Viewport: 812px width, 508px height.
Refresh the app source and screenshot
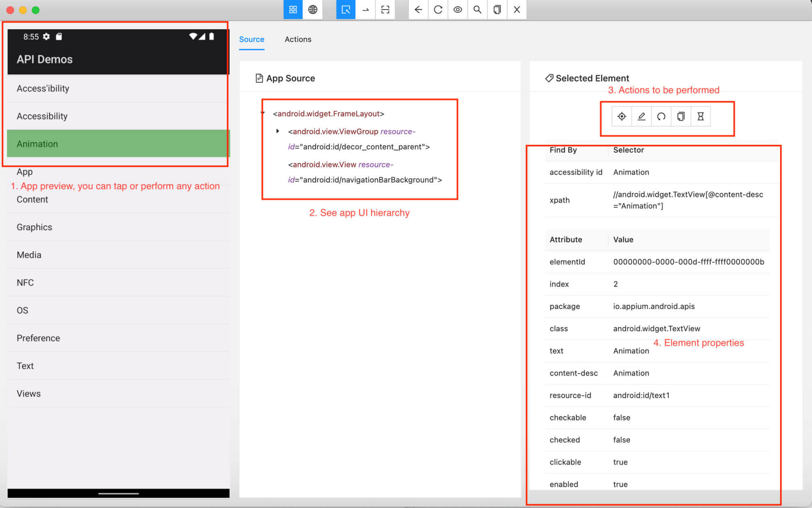pyautogui.click(x=438, y=9)
